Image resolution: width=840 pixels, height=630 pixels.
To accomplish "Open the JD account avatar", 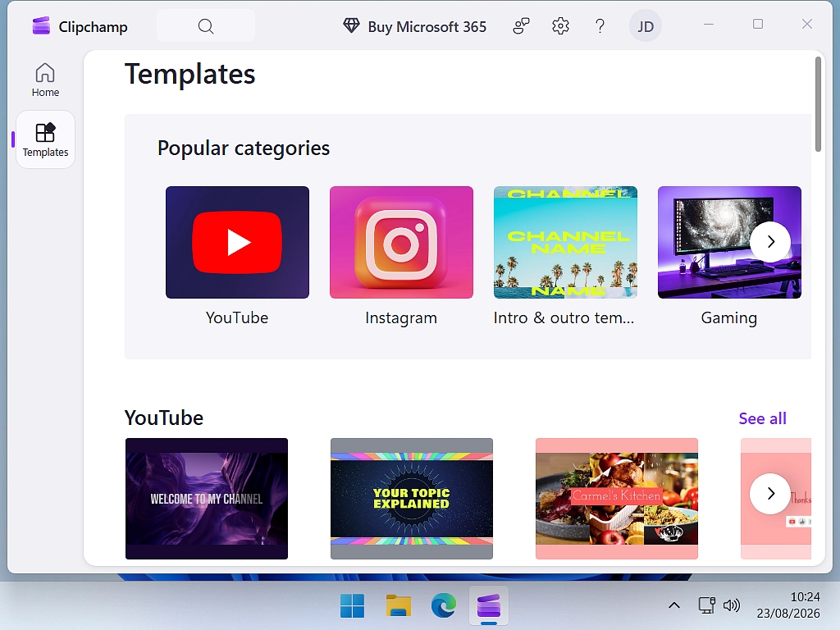I will [x=645, y=26].
